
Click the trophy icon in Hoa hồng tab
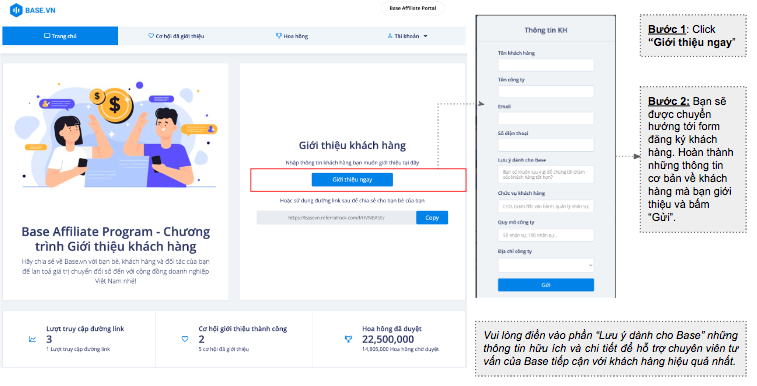(279, 36)
